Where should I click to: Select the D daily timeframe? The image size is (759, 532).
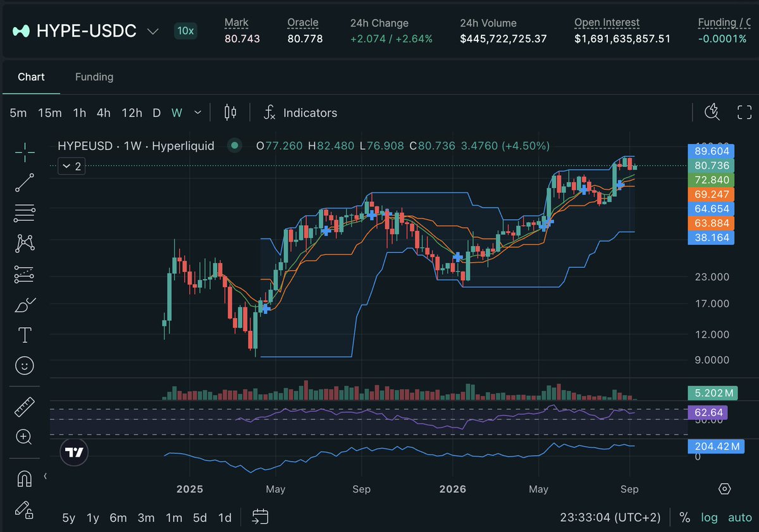pyautogui.click(x=157, y=113)
